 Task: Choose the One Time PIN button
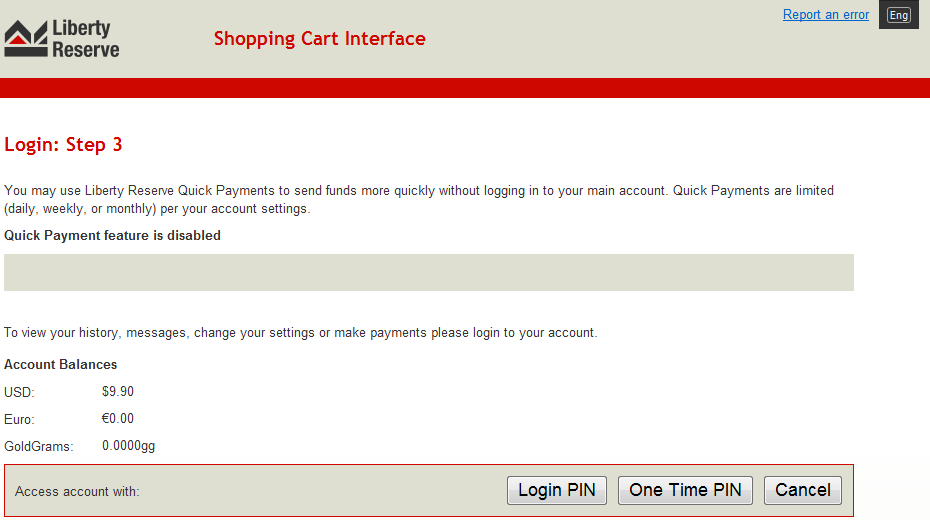click(685, 490)
